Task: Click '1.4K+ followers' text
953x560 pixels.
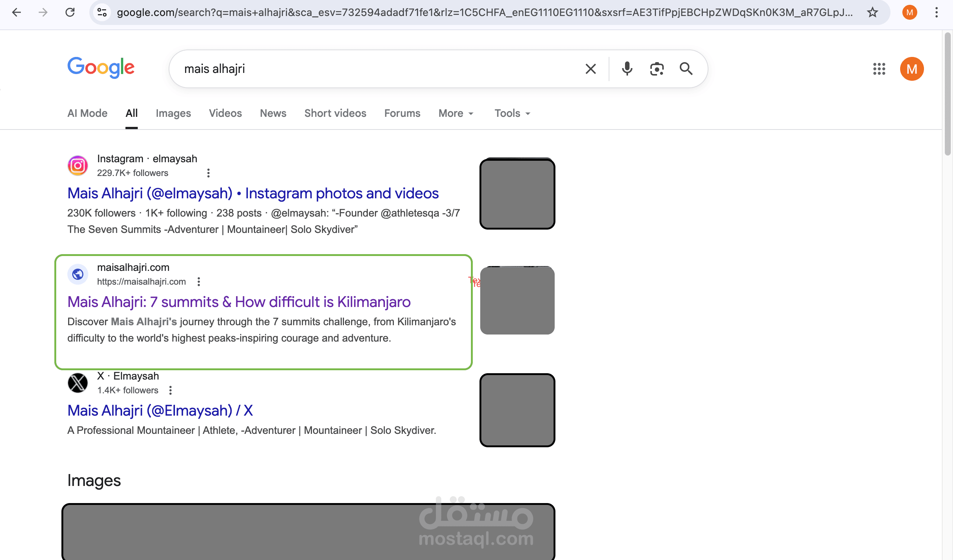Action: click(x=128, y=390)
